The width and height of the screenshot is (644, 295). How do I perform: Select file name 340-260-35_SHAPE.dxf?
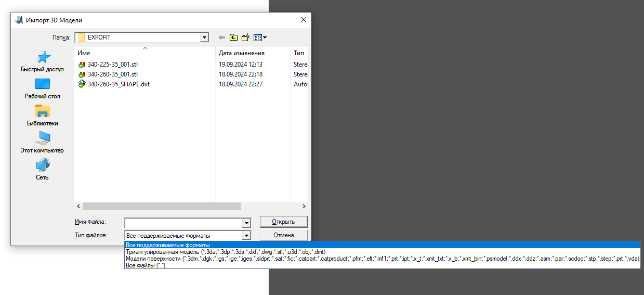point(119,84)
